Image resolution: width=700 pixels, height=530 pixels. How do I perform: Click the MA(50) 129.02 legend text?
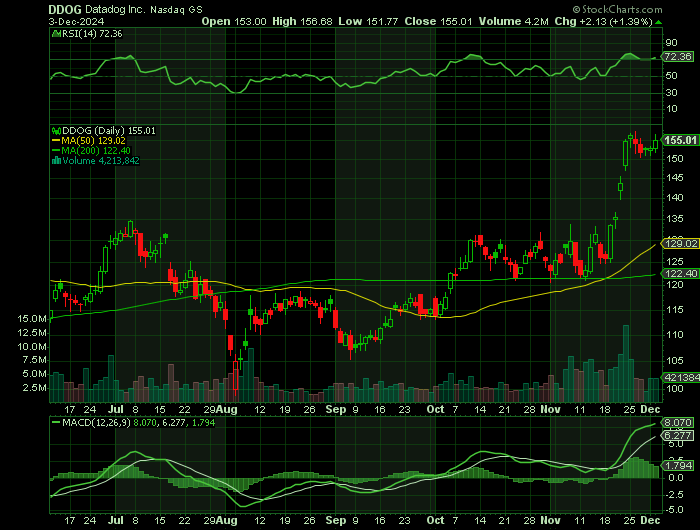(x=94, y=141)
